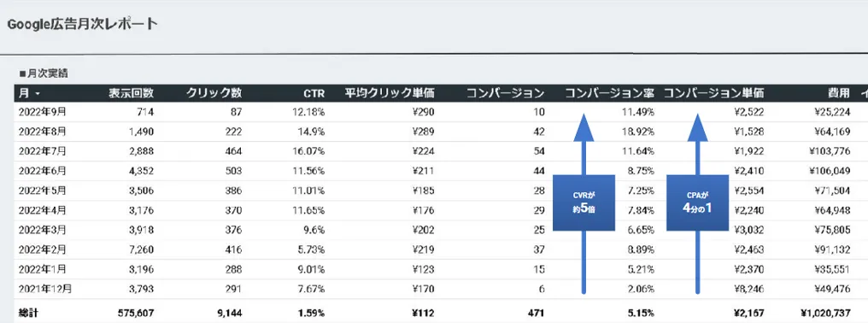Click total cost ¥1,020,737

825,313
